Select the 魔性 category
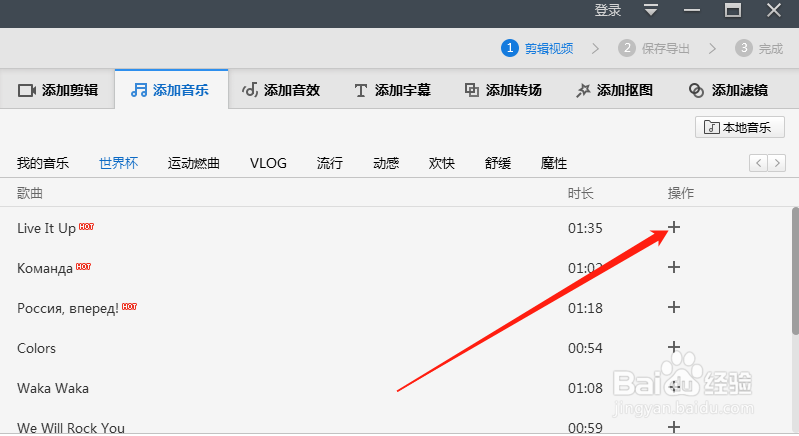The image size is (799, 436). click(553, 163)
